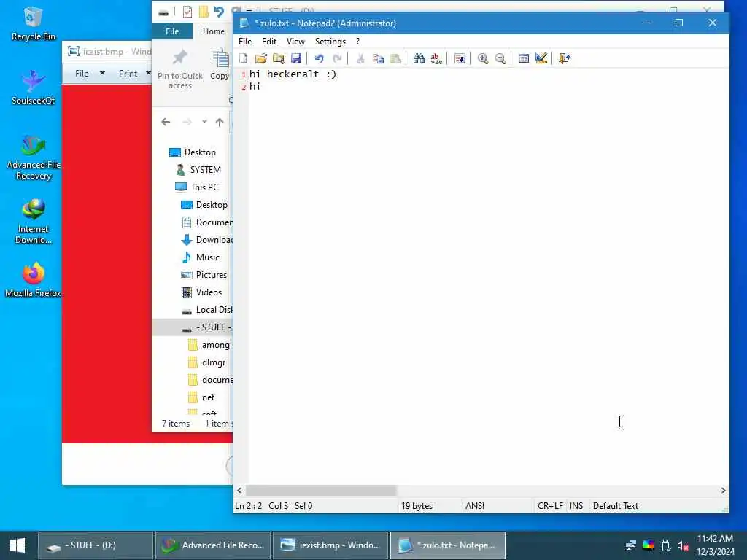Screen dimensions: 747x560
Task: Click the Undo icon in Explorer title bar
Action: point(219,12)
